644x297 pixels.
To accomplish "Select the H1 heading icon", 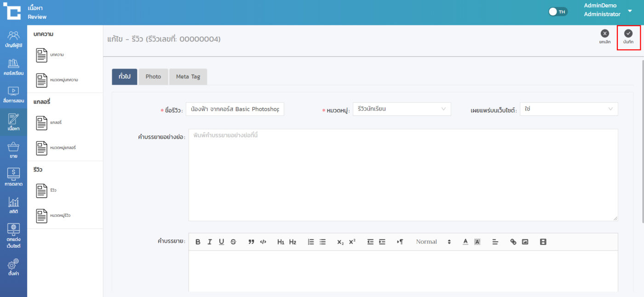I will click(281, 242).
